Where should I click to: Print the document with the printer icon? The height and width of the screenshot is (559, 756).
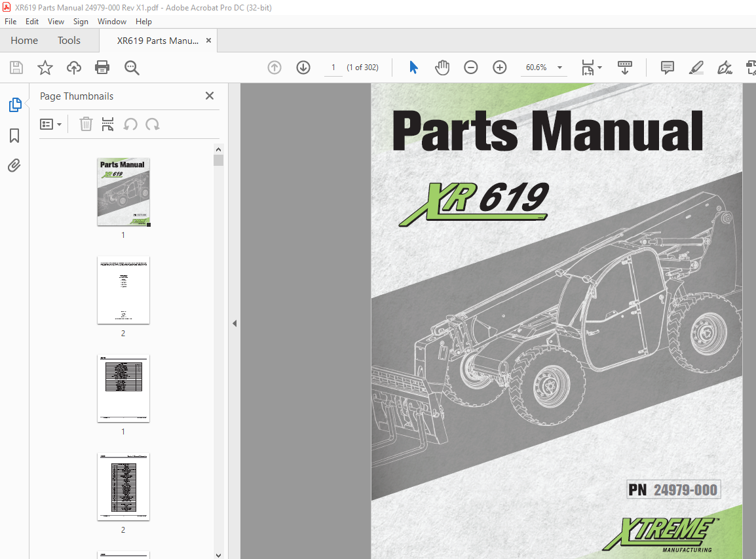(x=102, y=67)
